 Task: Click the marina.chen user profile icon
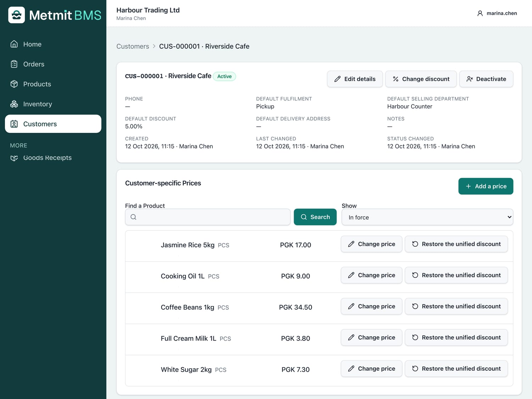[480, 13]
